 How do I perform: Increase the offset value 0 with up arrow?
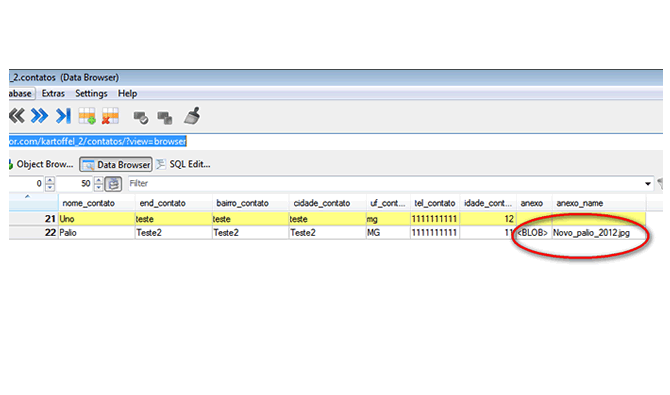point(50,180)
